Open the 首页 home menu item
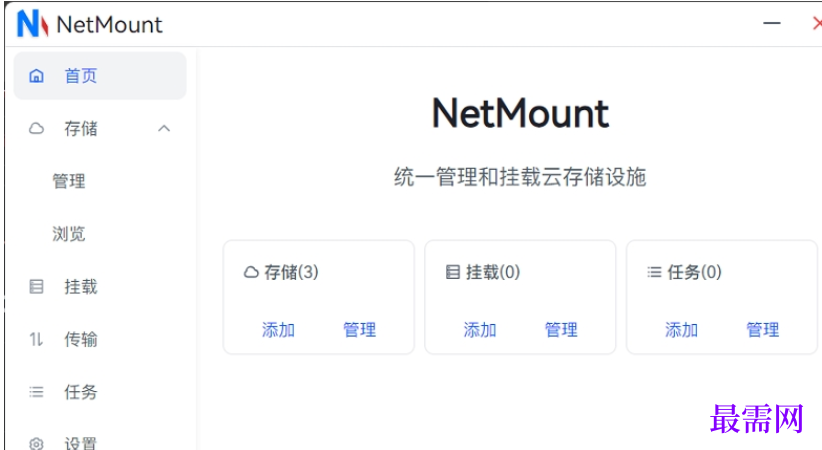Image resolution: width=822 pixels, height=450 pixels. 100,76
